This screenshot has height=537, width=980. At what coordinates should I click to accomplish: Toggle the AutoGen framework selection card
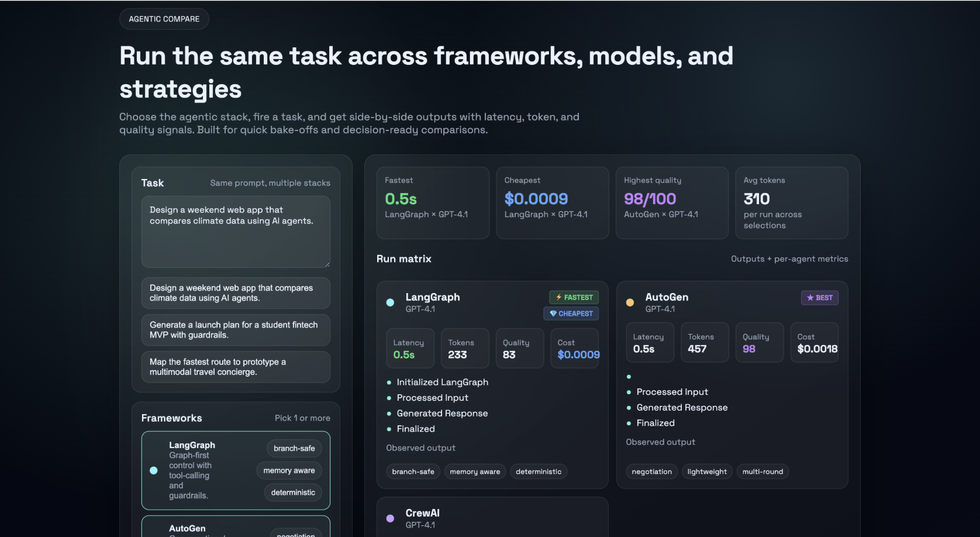[236, 527]
